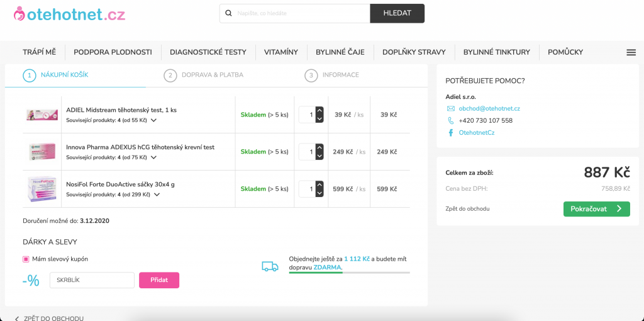
Task: Click the green Pokračovat button
Action: coord(596,209)
